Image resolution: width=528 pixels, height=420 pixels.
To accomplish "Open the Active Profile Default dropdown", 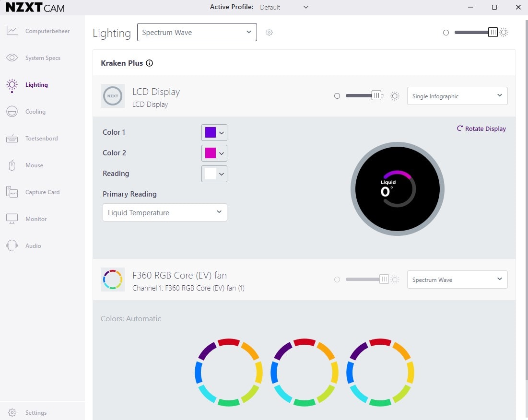I will coord(284,7).
